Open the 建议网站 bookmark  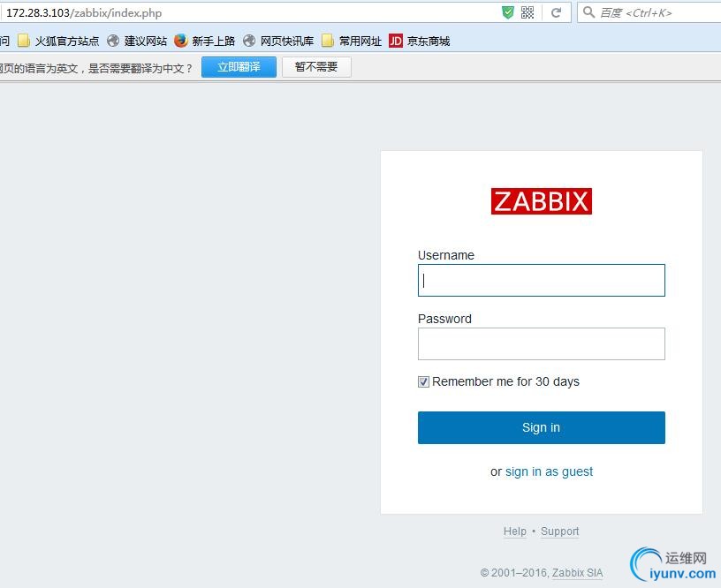pos(137,41)
